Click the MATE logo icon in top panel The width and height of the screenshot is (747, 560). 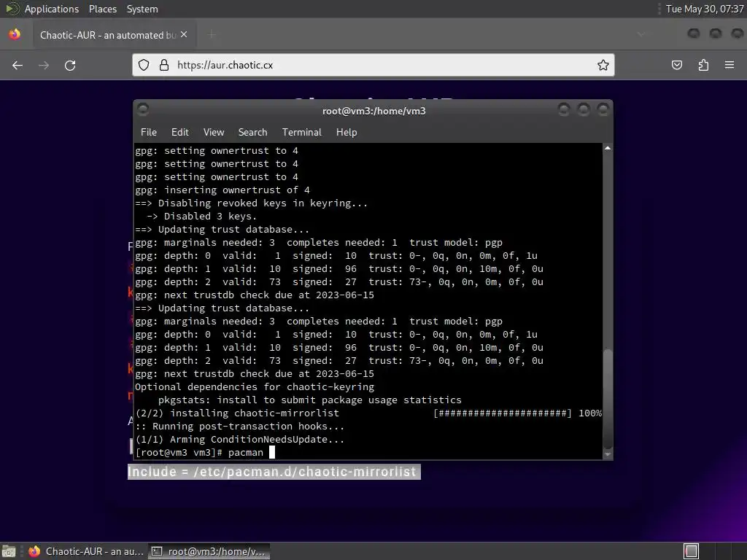tap(12, 9)
